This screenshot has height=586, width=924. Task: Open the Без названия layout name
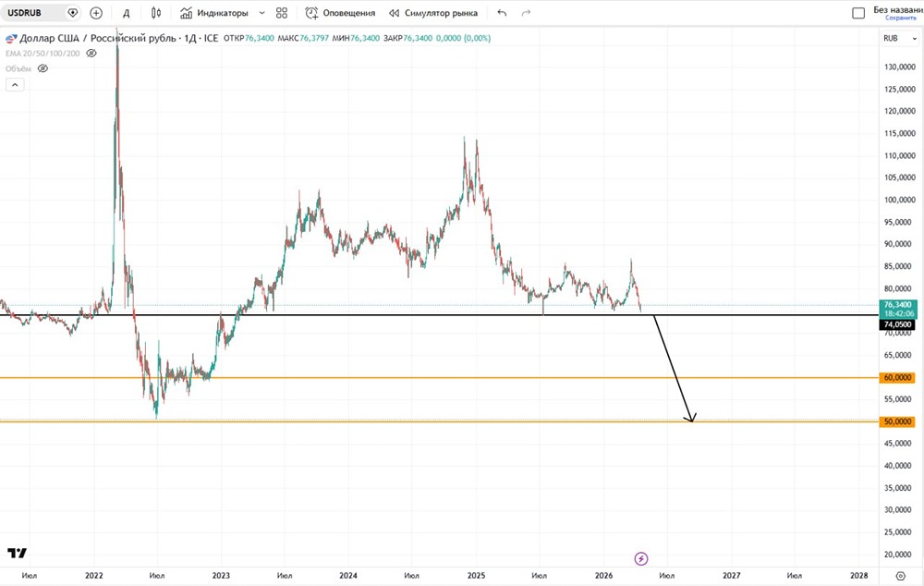pos(898,9)
